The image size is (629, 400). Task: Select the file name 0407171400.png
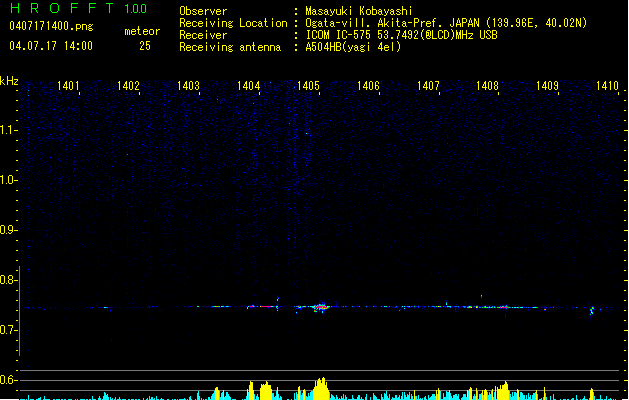pos(51,26)
